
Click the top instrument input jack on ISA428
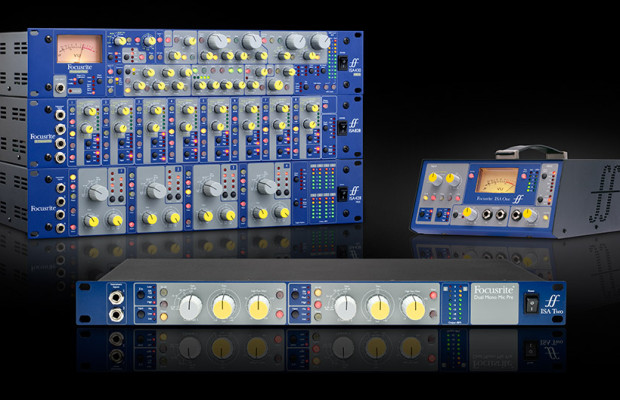click(x=60, y=188)
